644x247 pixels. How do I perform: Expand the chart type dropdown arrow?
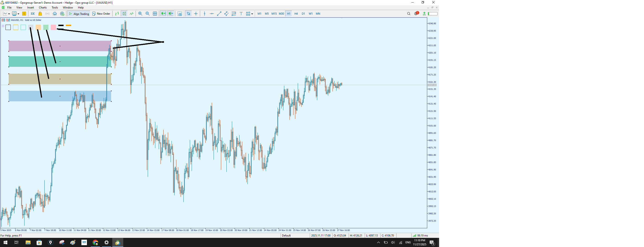(9, 14)
